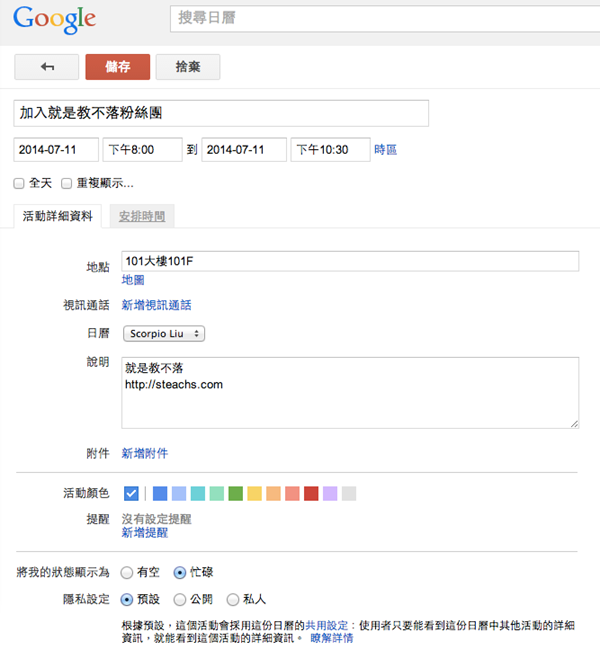Click the 101大樓101F location field
600x650 pixels.
[x=349, y=261]
